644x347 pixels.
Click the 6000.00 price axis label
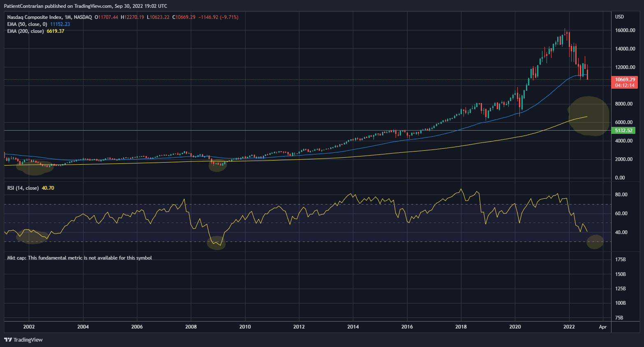click(x=624, y=122)
